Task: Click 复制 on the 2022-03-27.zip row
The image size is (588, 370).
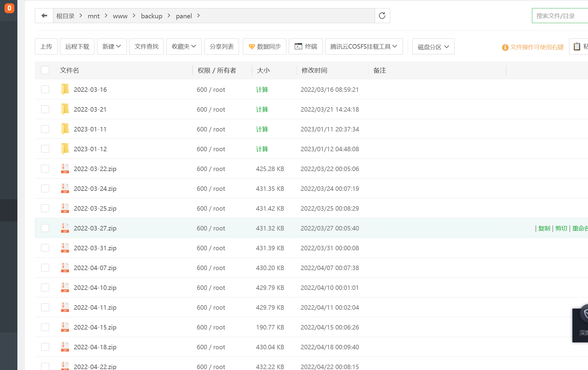Action: point(544,228)
